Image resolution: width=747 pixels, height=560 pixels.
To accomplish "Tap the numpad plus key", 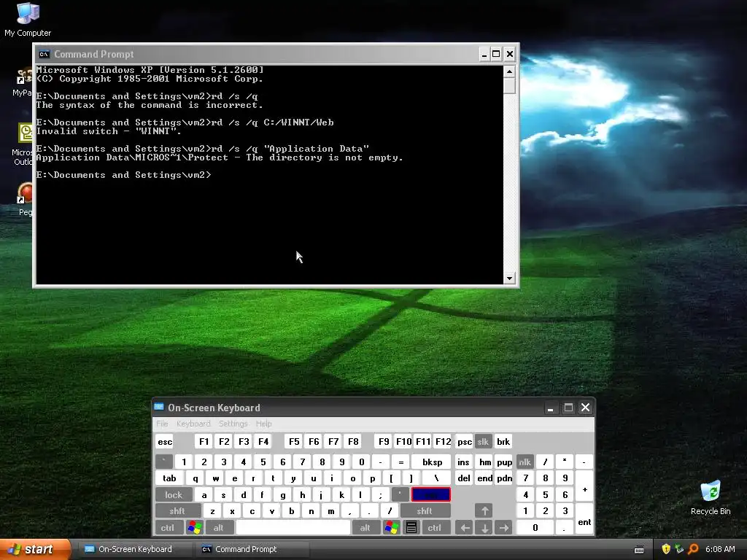I will pyautogui.click(x=584, y=486).
